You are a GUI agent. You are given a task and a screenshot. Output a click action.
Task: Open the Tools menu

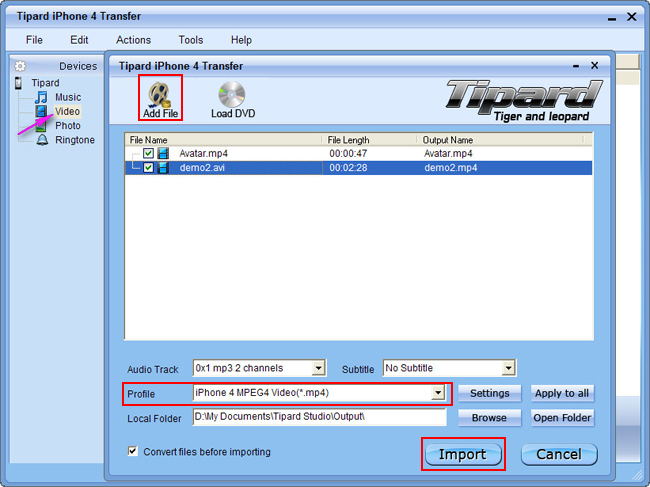[191, 40]
